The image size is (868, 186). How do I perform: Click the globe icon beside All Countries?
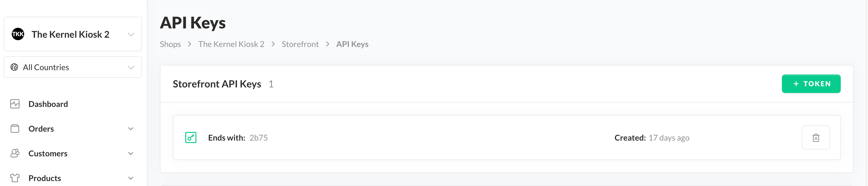[14, 67]
